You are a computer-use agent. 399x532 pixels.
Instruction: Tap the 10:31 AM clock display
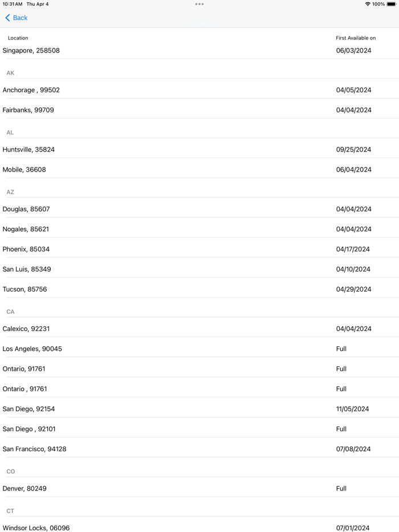coord(13,4)
